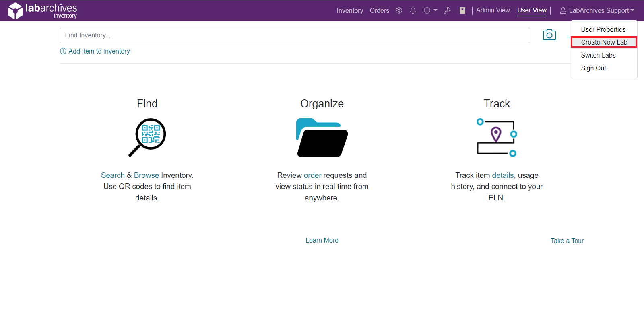Click the QR magnifier Find icon
Screen dimensions: 644x313
(147, 137)
